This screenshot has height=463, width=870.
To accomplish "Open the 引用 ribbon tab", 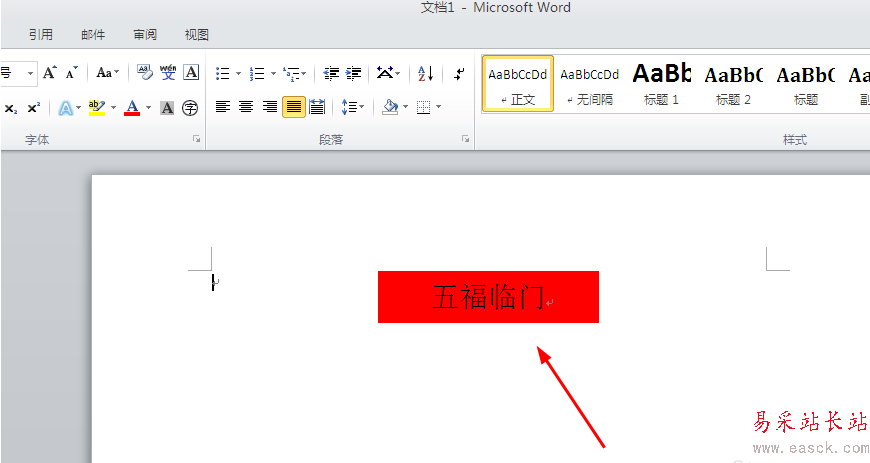I will click(x=41, y=34).
